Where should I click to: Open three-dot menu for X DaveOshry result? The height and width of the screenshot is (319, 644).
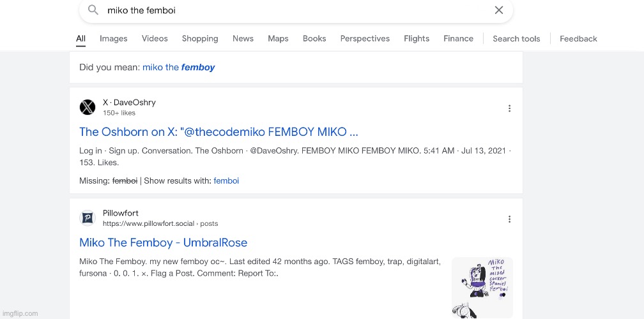pos(509,108)
